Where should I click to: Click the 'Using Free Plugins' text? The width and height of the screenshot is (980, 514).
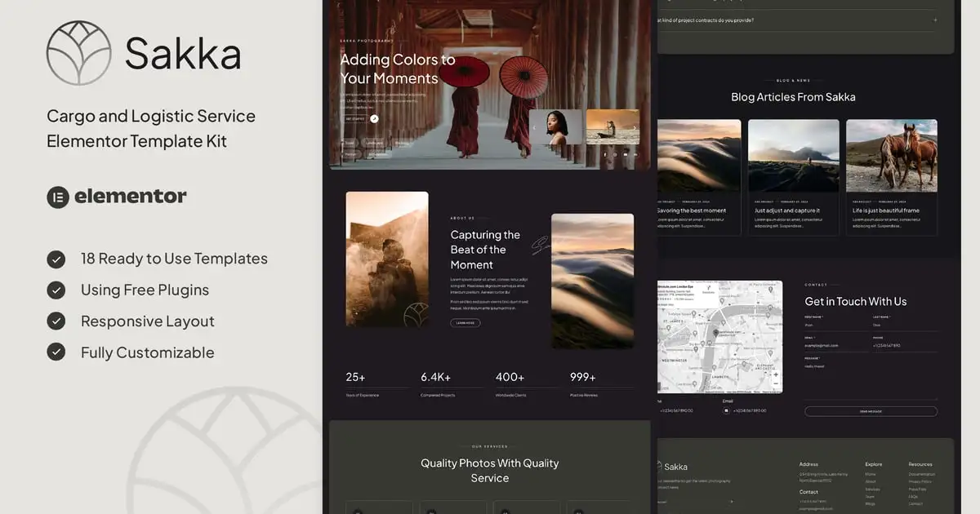click(145, 290)
